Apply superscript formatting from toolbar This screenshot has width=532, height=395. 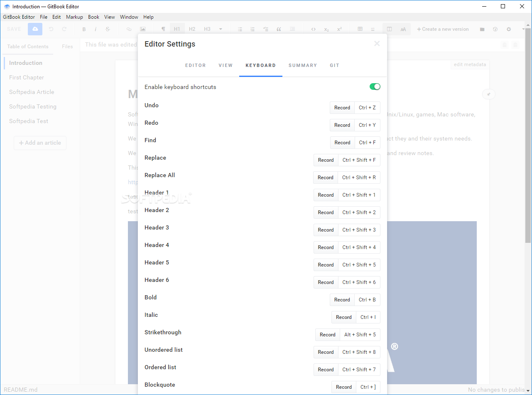(339, 29)
